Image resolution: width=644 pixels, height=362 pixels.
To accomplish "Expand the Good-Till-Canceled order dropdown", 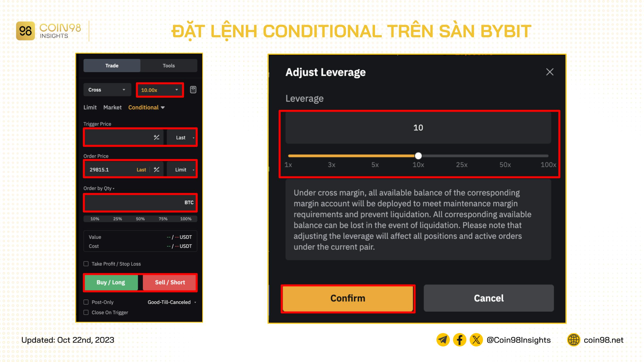I will coord(172,303).
